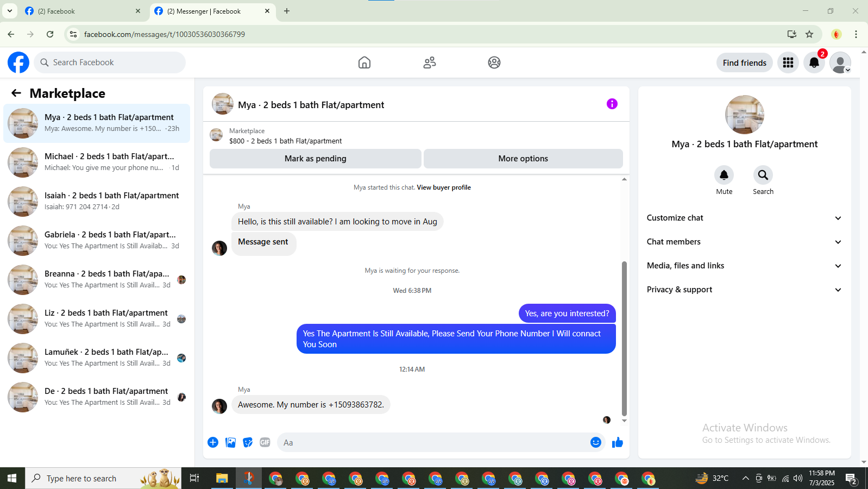This screenshot has height=489, width=868.
Task: Open conversation information purple icon
Action: coord(612,104)
